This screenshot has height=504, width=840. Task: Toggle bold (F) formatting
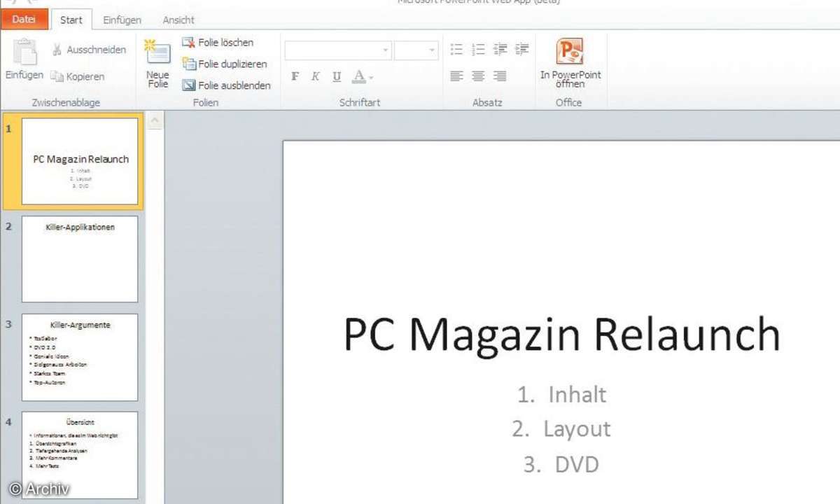(295, 76)
